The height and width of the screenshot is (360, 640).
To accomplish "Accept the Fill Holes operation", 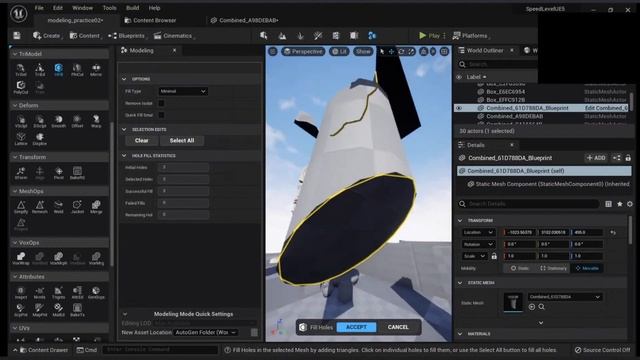I will click(x=356, y=327).
